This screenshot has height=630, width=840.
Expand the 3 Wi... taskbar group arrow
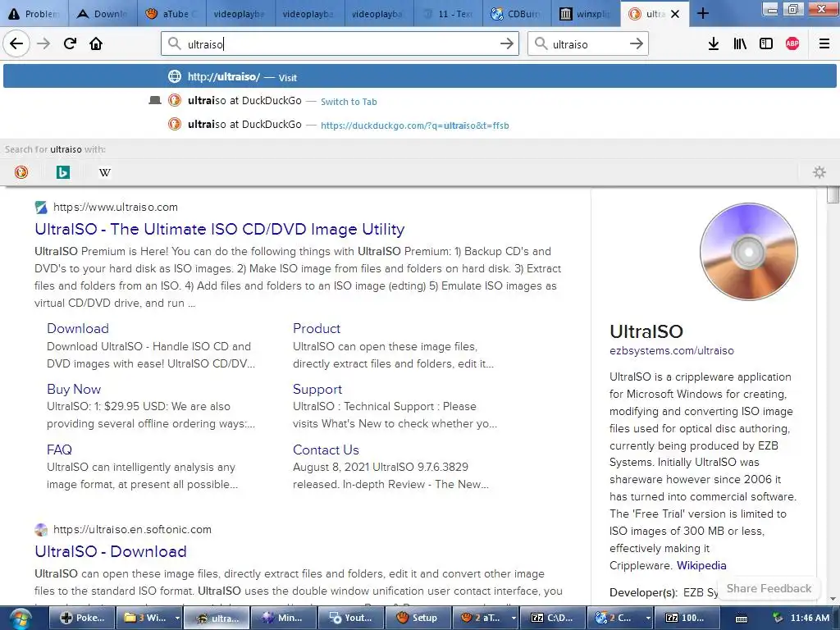tap(177, 618)
